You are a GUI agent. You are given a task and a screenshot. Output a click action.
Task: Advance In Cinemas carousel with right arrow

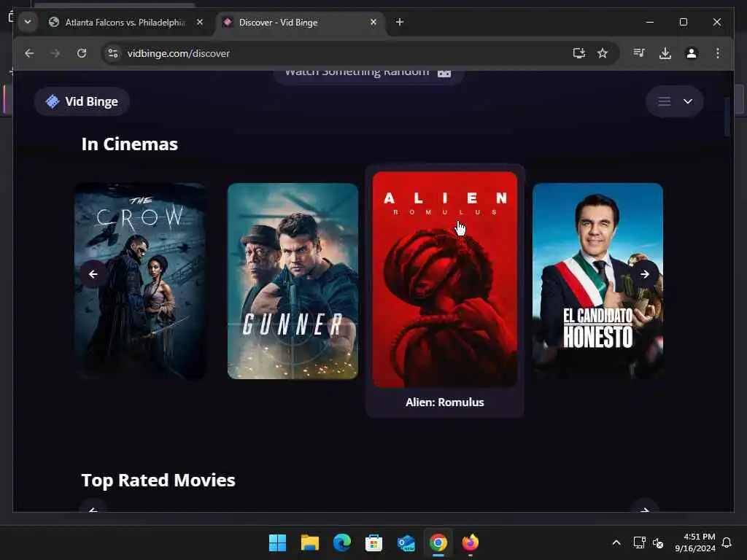645,274
